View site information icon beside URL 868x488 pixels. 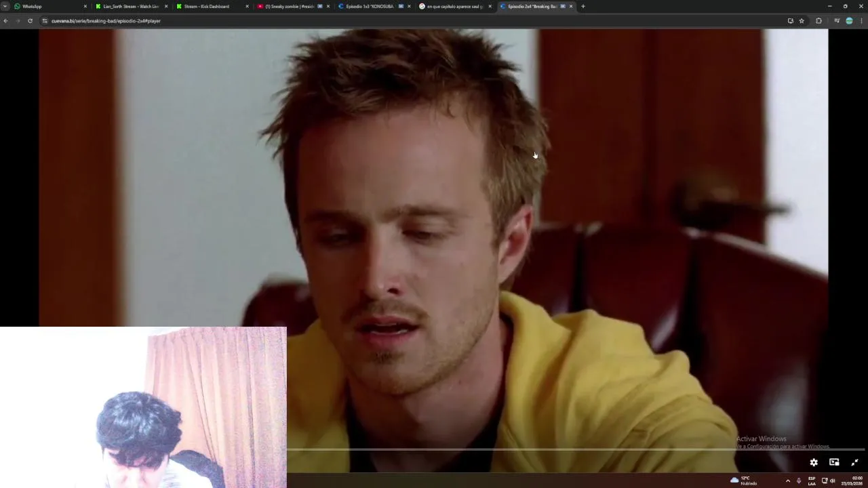coord(45,21)
